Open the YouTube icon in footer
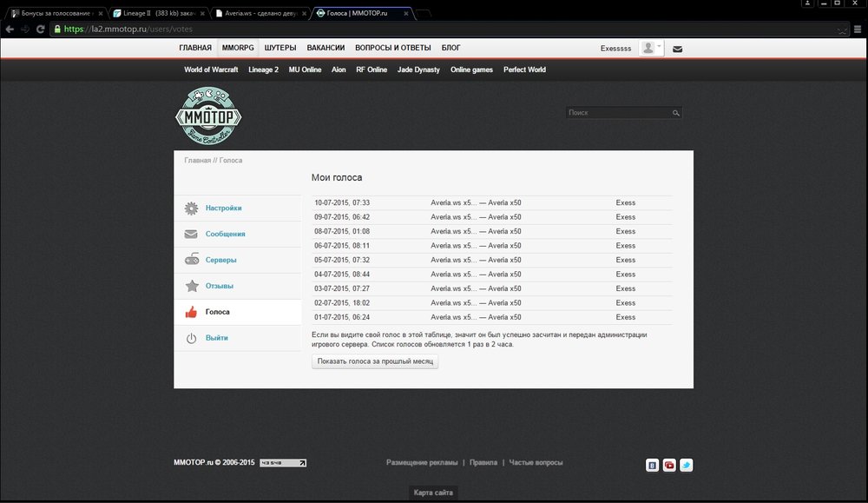 tap(669, 465)
